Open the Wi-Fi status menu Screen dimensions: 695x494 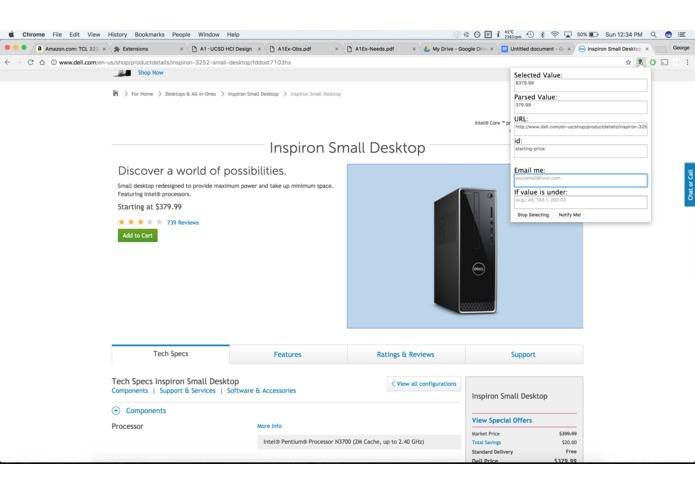(554, 34)
